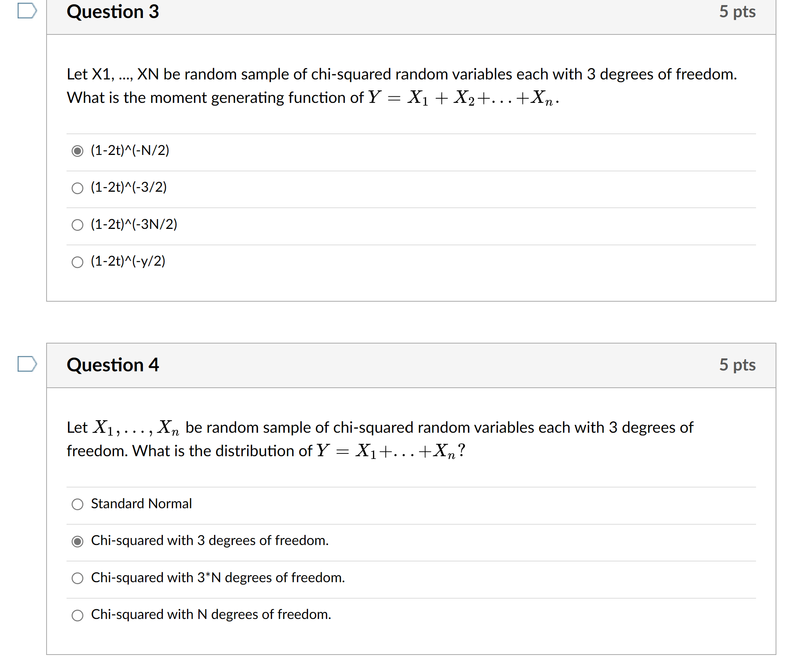
Task: Click the 5 pts label on Question 4
Action: pyautogui.click(x=738, y=365)
